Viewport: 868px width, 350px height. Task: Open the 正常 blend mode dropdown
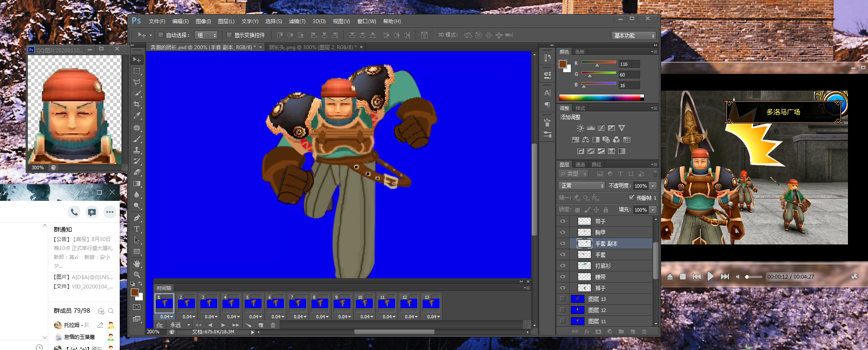click(582, 186)
